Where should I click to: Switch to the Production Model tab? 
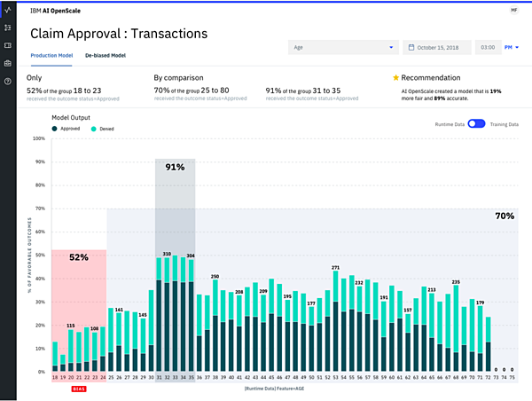tap(53, 55)
